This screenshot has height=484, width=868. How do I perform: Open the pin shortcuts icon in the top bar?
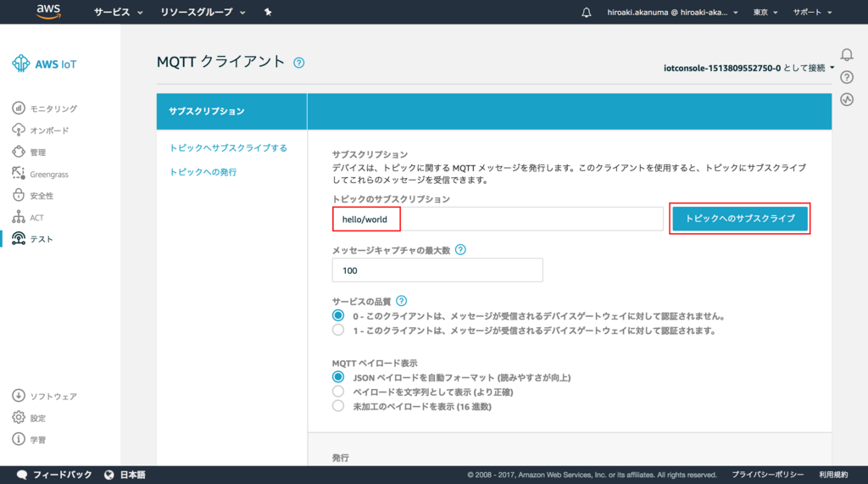(268, 12)
